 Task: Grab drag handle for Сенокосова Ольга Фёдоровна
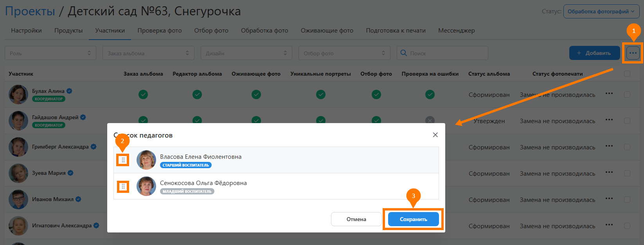point(123,187)
